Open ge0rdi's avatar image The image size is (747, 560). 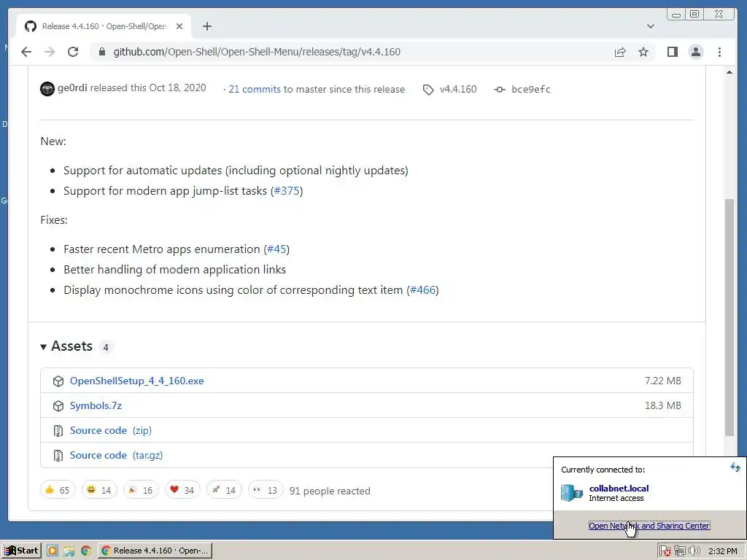pyautogui.click(x=47, y=88)
